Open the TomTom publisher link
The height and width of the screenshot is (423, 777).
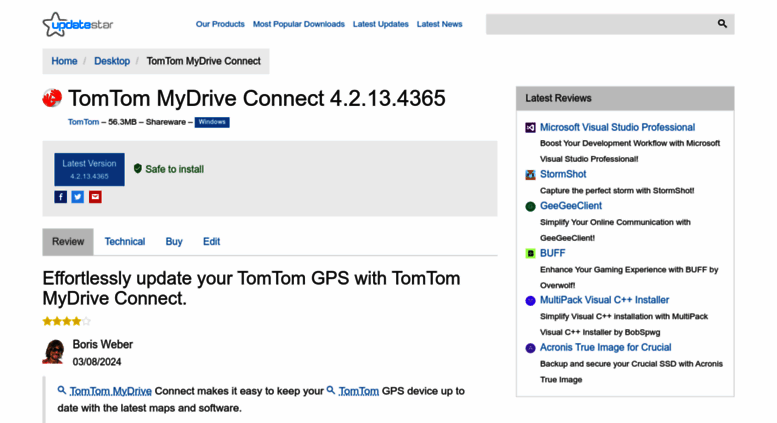83,122
